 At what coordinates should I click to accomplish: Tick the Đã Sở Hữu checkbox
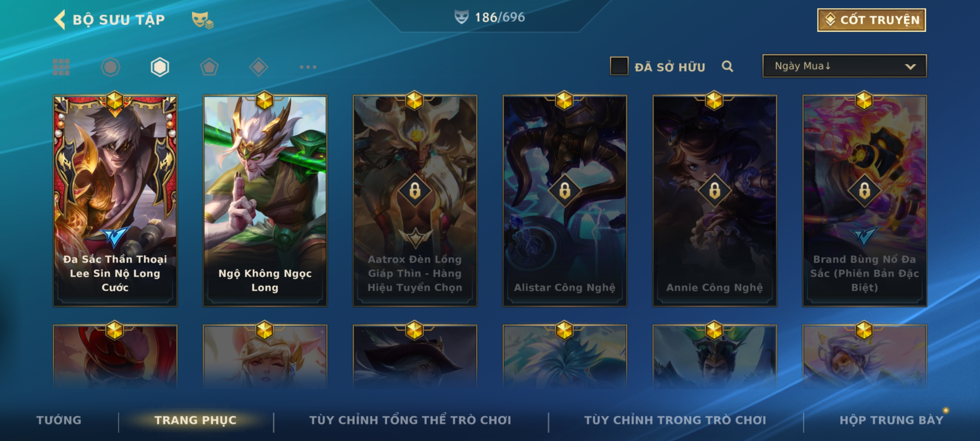(619, 66)
